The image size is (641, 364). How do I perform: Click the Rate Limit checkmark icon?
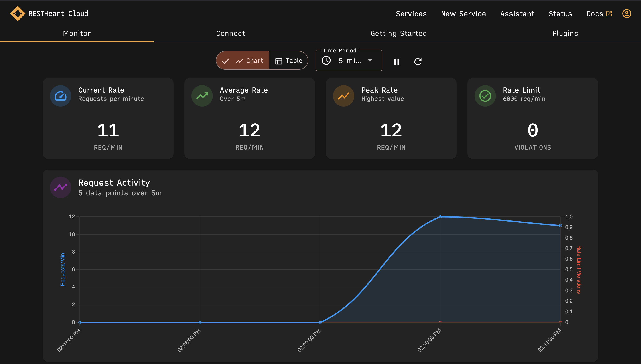point(485,95)
